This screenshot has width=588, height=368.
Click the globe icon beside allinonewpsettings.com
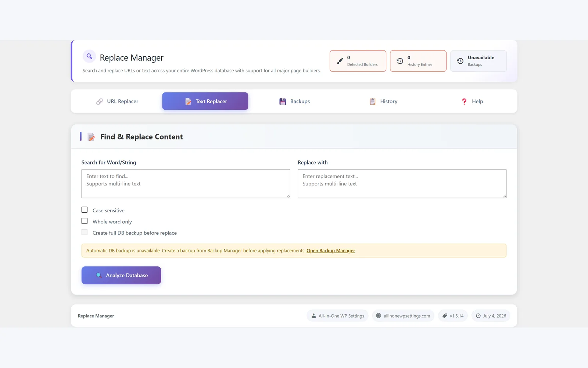coord(379,316)
